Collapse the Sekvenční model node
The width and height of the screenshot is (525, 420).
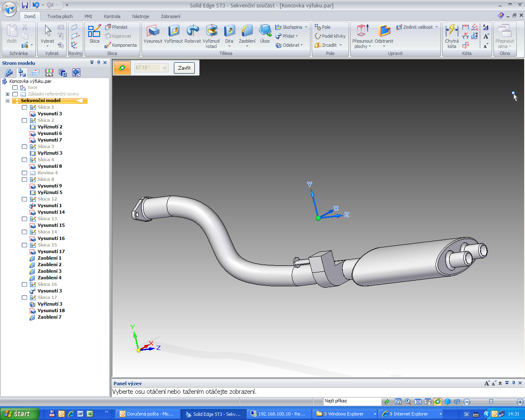click(7, 101)
